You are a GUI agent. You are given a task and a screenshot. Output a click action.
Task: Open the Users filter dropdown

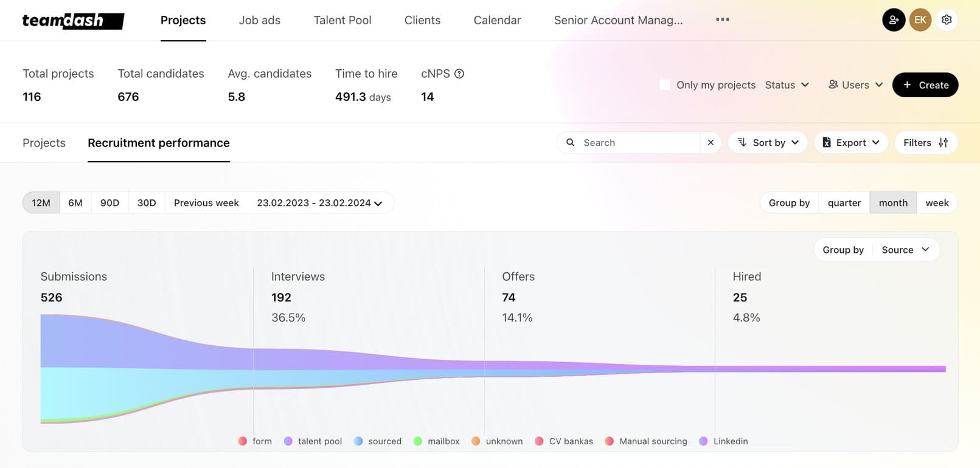[x=856, y=85]
